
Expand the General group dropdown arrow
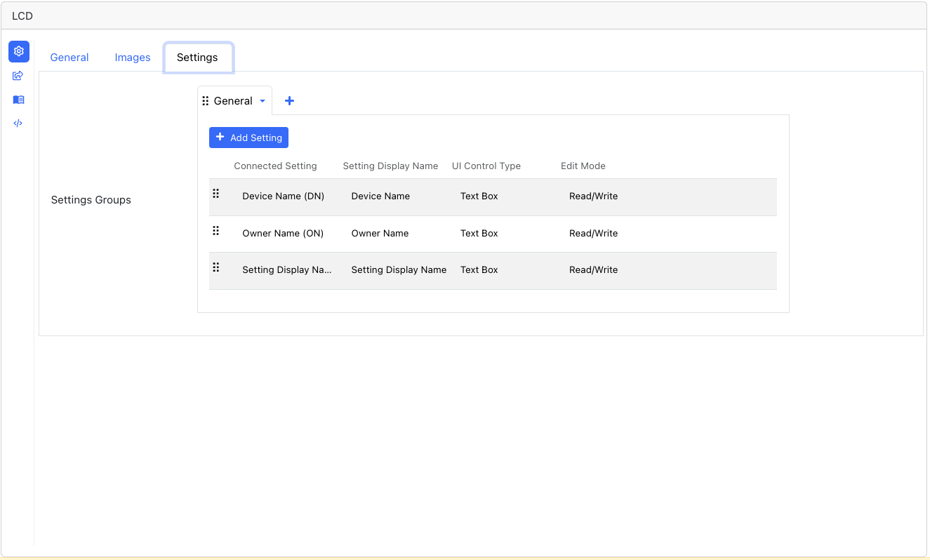coord(263,101)
